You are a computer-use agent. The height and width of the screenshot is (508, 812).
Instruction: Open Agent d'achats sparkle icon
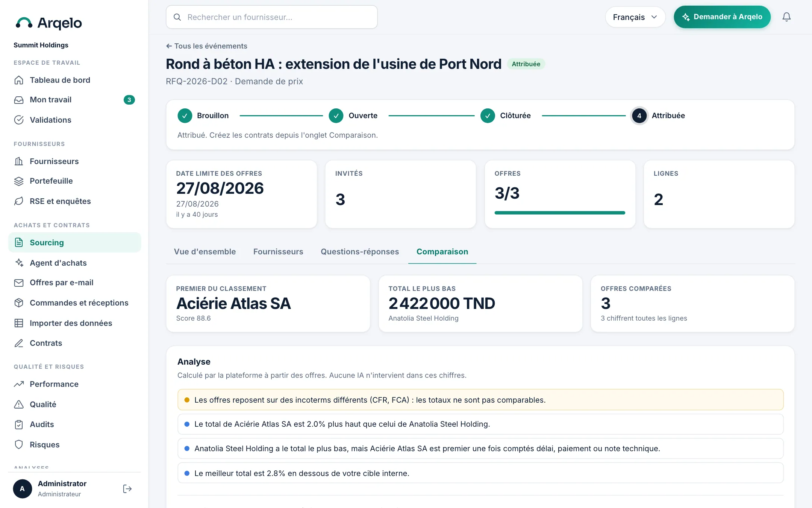[19, 263]
